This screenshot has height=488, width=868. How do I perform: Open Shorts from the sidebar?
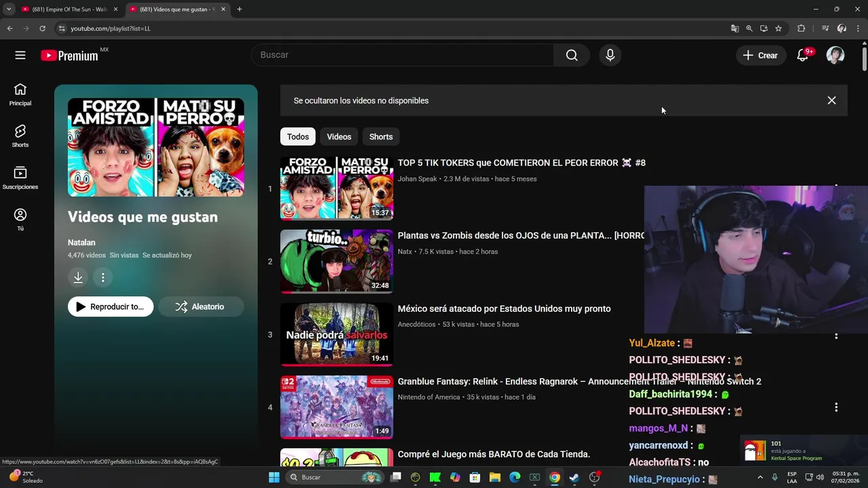click(x=20, y=136)
